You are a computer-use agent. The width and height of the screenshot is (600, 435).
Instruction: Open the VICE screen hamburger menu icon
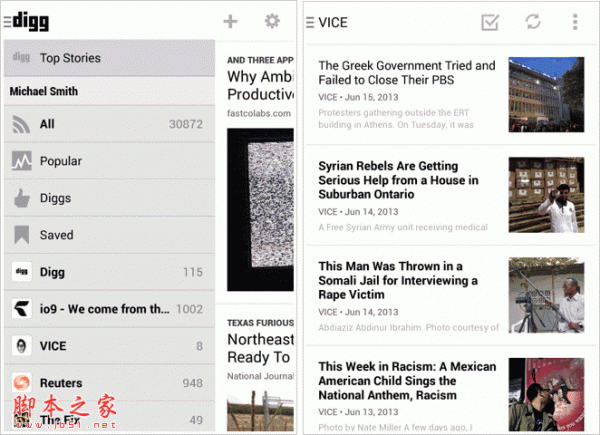310,23
